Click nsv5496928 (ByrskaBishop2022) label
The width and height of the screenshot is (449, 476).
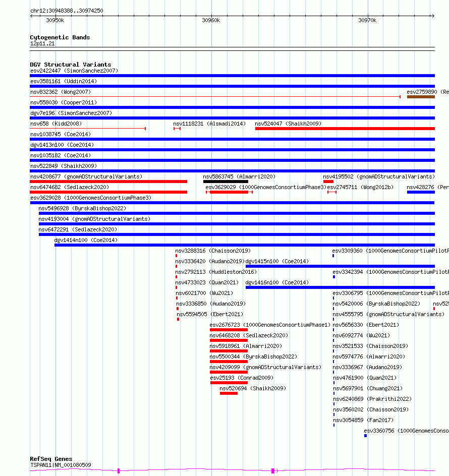click(x=82, y=209)
